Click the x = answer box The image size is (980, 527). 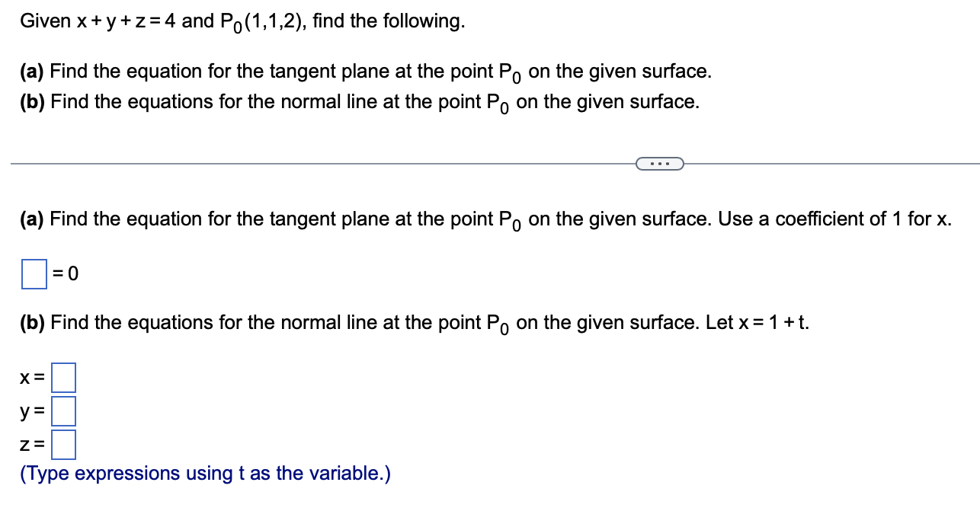click(63, 377)
